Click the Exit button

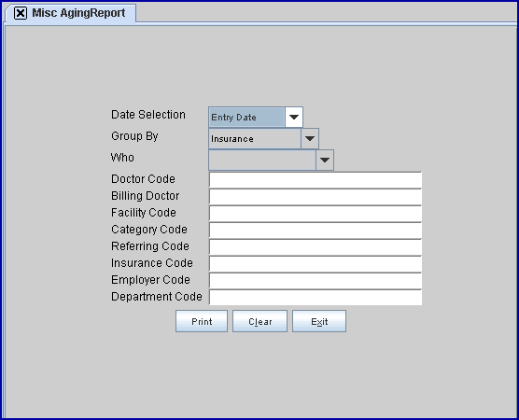pos(319,321)
